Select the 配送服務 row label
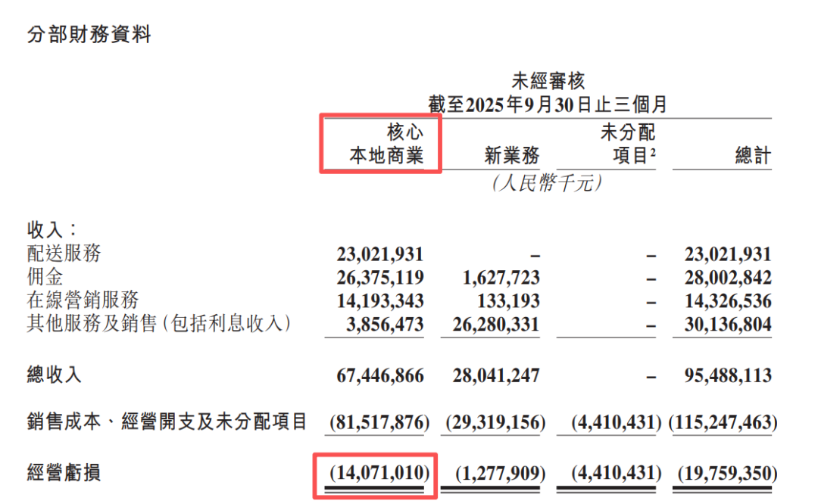 pos(64,254)
